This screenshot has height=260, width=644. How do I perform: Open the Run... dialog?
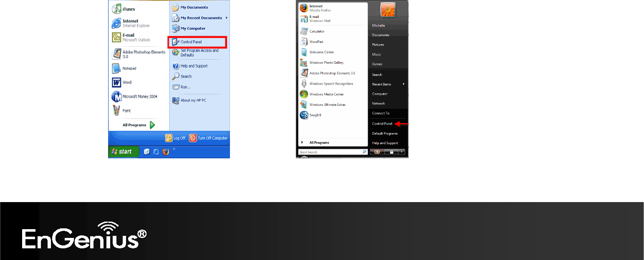coord(182,87)
